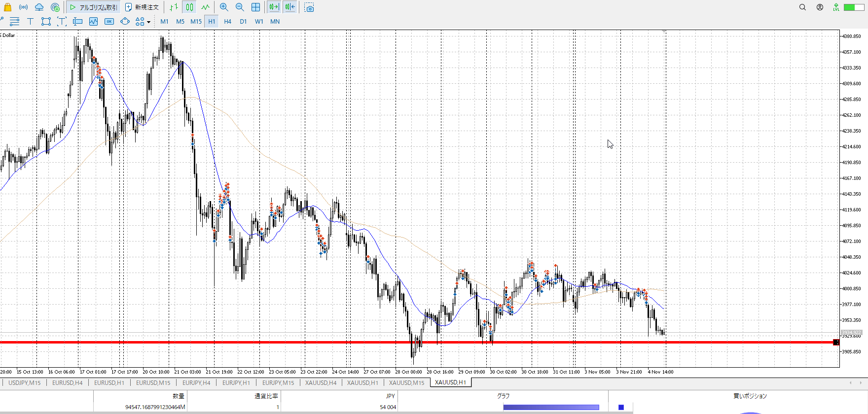Viewport: 868px width, 414px height.
Task: Switch to the XAUUSD,M15 chart tab
Action: click(x=406, y=382)
